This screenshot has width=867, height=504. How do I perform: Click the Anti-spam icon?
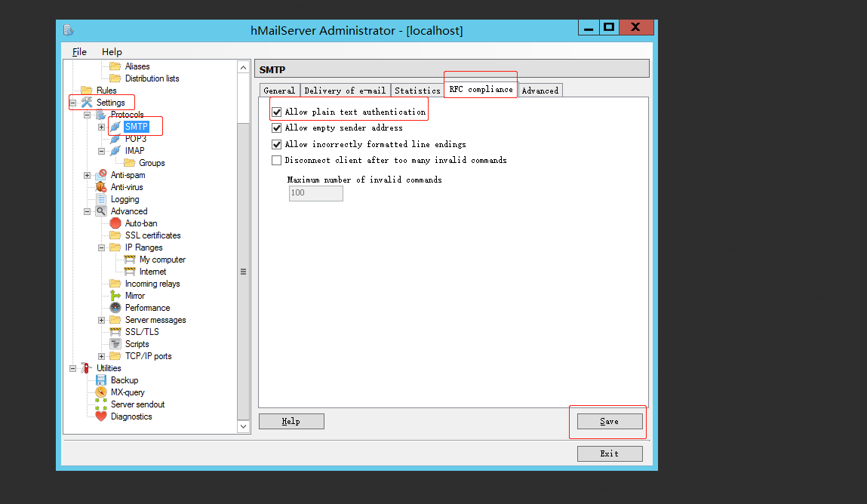point(100,175)
